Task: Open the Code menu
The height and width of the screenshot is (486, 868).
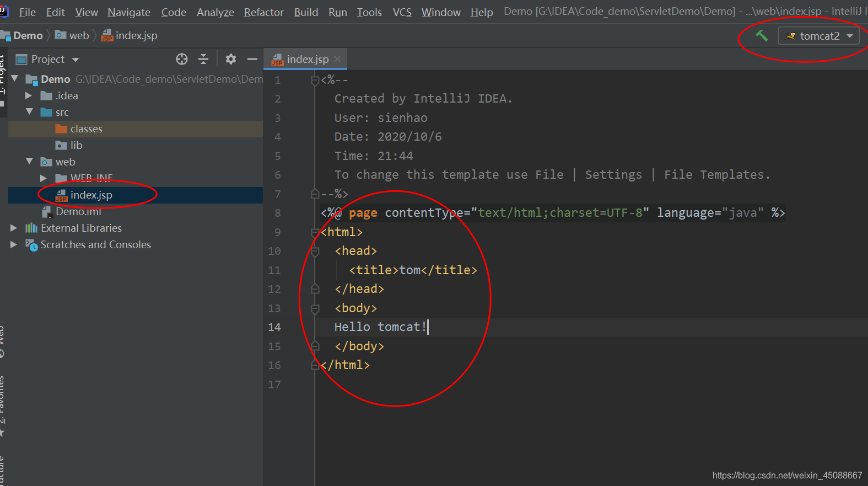Action: [x=174, y=12]
